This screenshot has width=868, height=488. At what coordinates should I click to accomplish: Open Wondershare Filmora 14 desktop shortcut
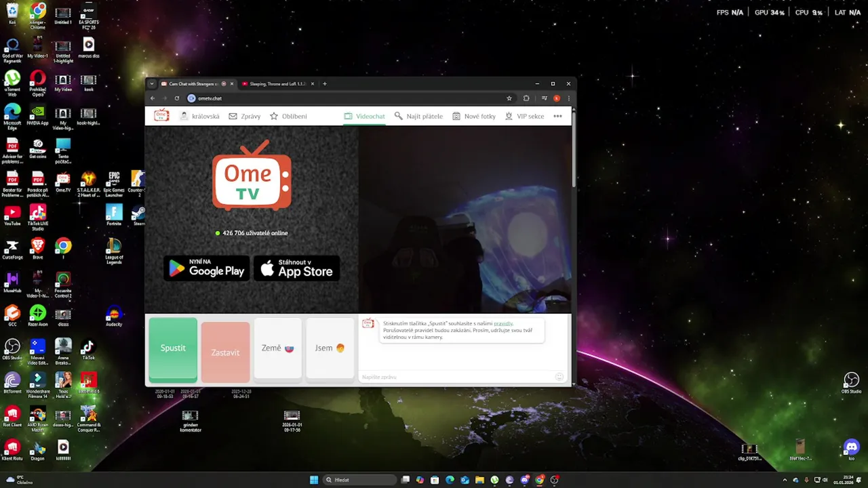tap(37, 386)
